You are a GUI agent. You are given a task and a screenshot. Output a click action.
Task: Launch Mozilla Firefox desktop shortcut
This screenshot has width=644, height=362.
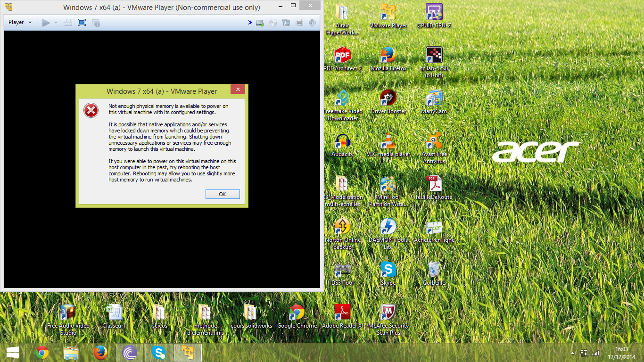(x=388, y=59)
